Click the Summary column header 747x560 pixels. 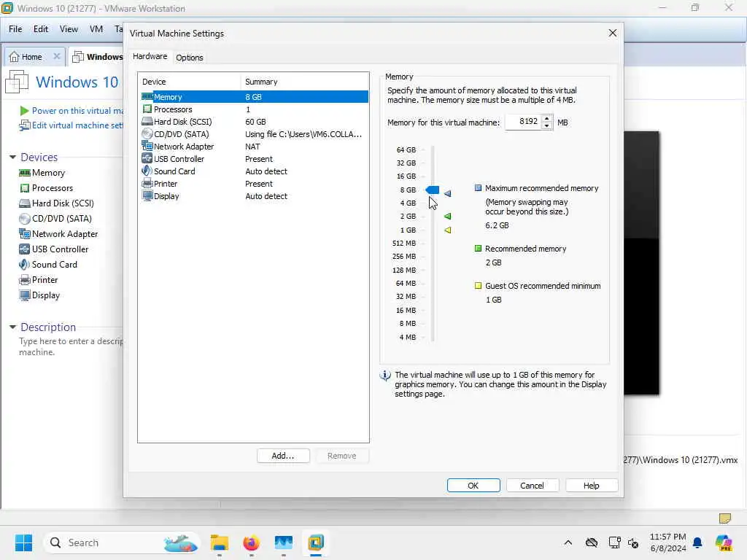coord(304,82)
